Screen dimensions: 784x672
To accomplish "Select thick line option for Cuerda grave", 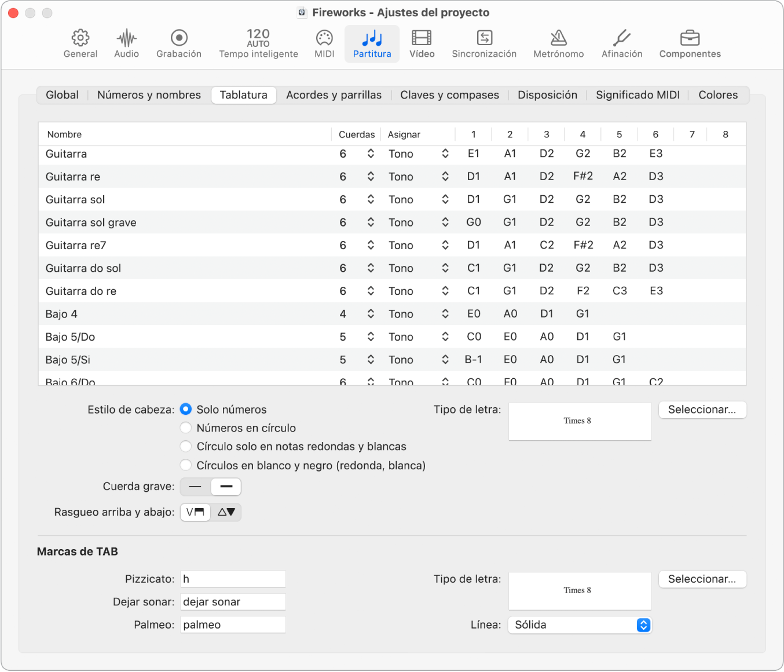I will [x=226, y=487].
